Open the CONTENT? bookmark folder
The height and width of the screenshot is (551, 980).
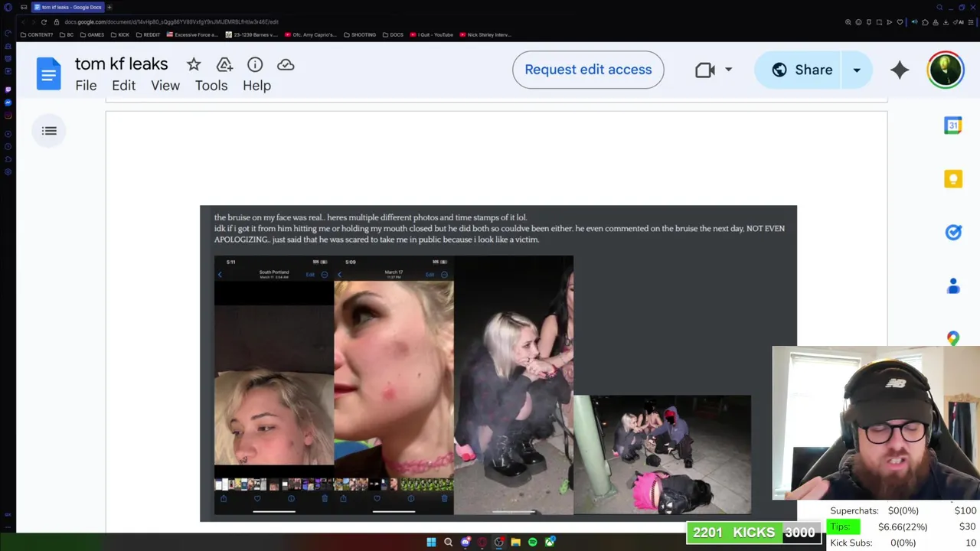(36, 34)
